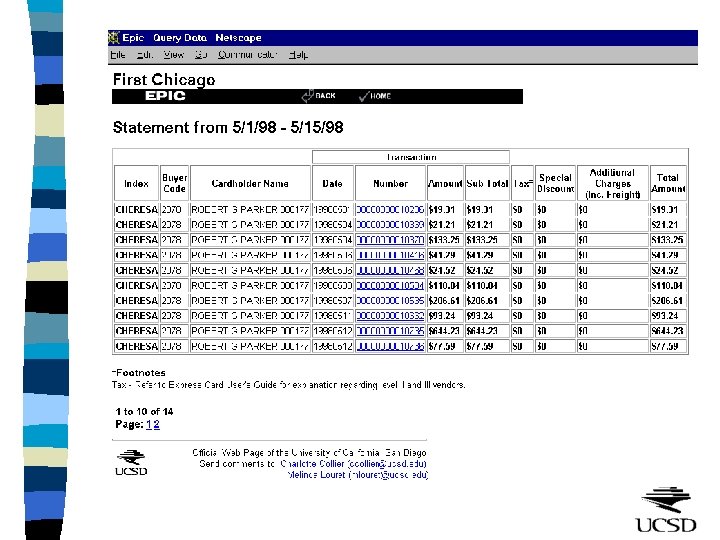Click Sub Total cell showing $110.04

click(x=487, y=285)
